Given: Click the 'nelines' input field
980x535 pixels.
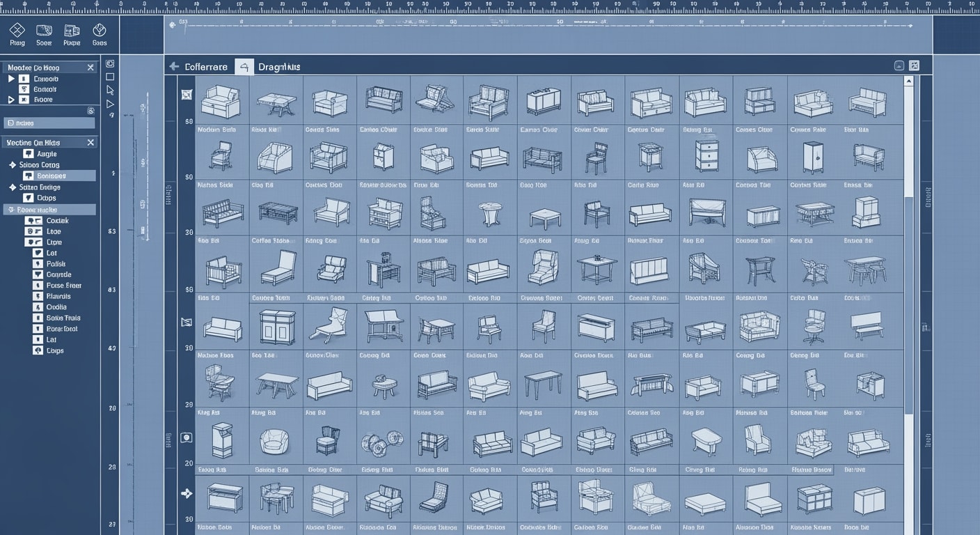Looking at the screenshot, I should click(x=49, y=123).
